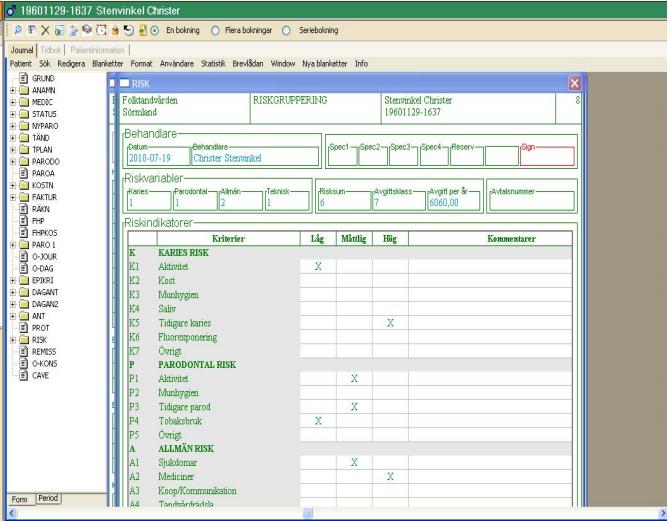Toggle the Måttlig X mark for P3 Tidigare parod
The height and width of the screenshot is (521, 670).
pyautogui.click(x=354, y=406)
